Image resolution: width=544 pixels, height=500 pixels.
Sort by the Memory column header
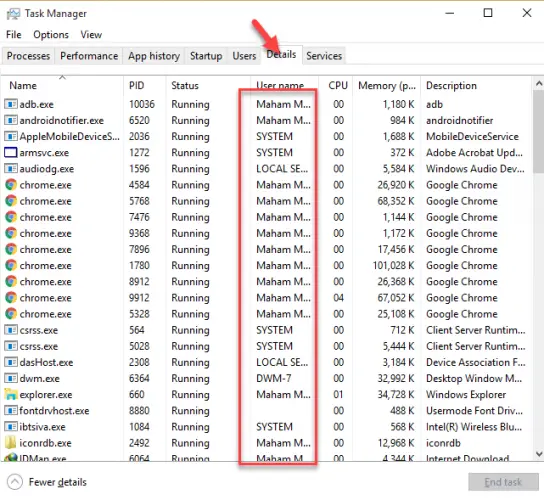[387, 85]
